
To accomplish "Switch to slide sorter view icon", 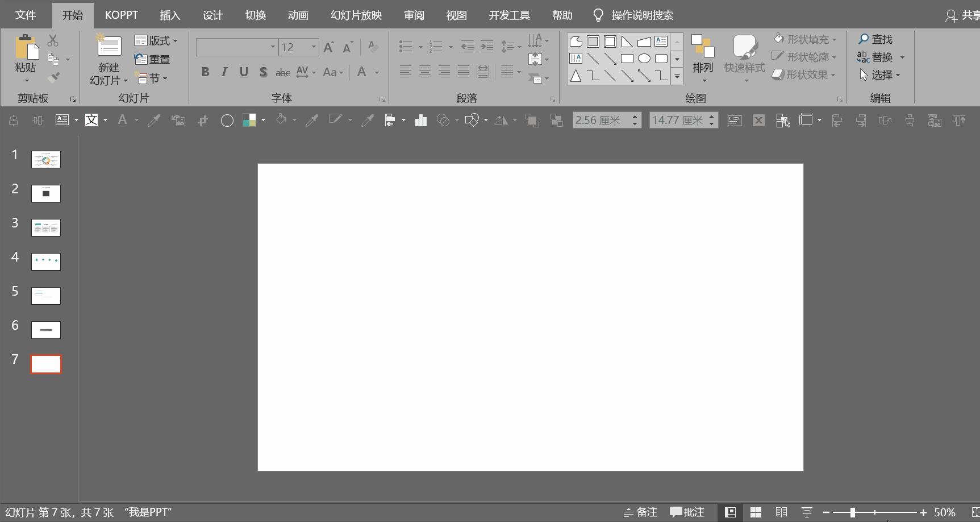I will 756,512.
